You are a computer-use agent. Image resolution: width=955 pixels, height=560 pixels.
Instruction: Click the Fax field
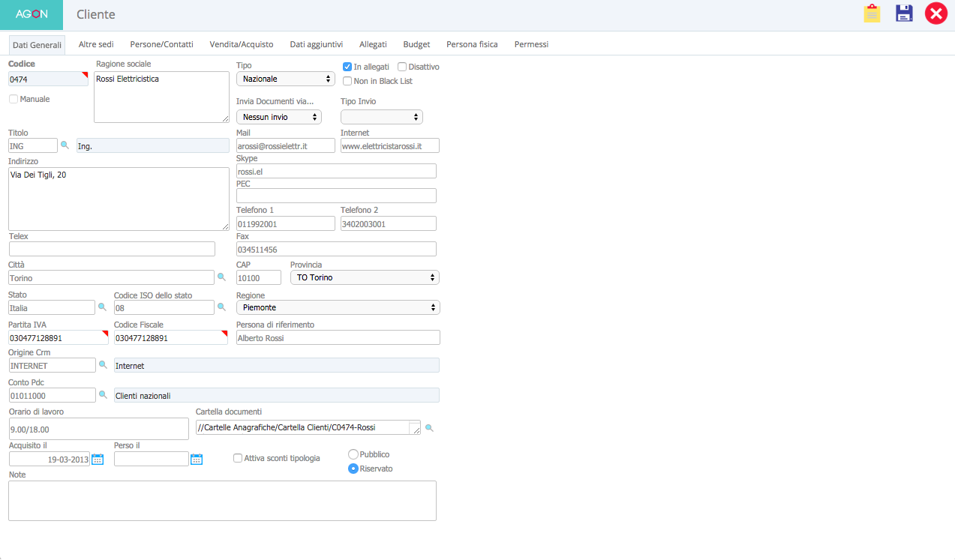(x=336, y=249)
